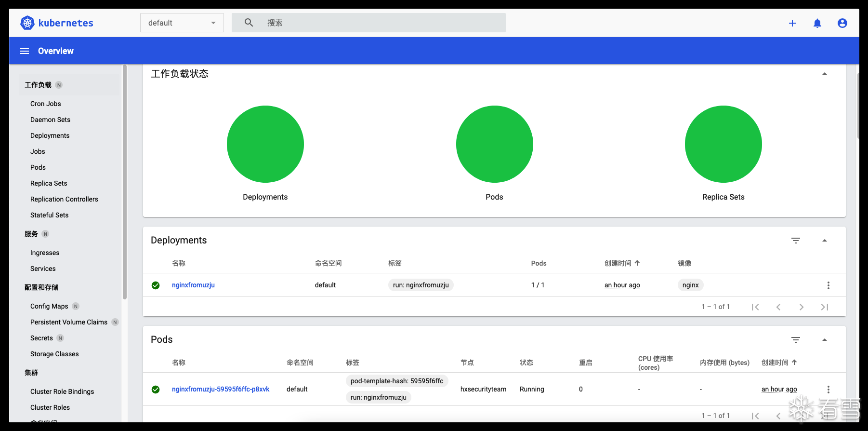This screenshot has width=868, height=431.
Task: Open the user account icon
Action: coord(842,23)
